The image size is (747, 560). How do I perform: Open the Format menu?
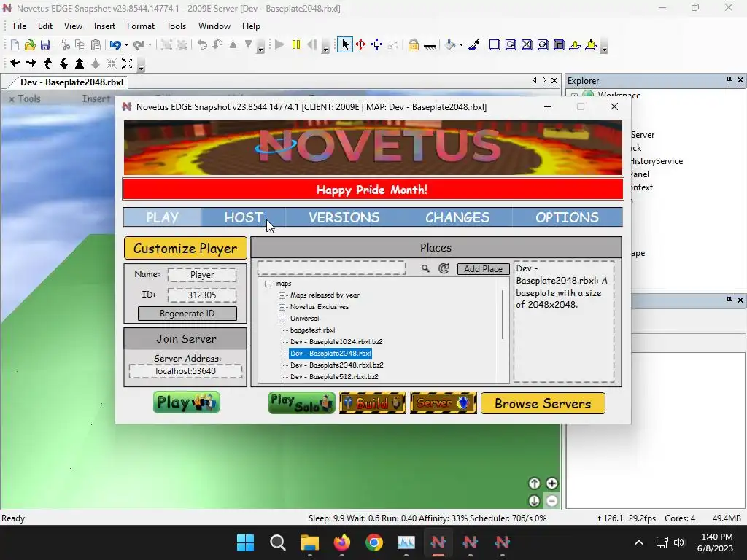[x=141, y=26]
